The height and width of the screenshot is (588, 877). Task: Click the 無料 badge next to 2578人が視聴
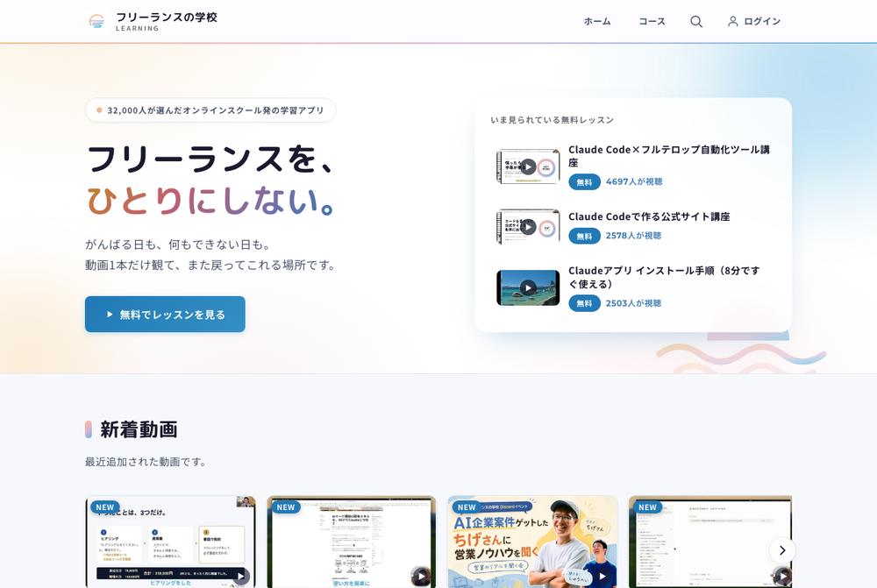584,236
